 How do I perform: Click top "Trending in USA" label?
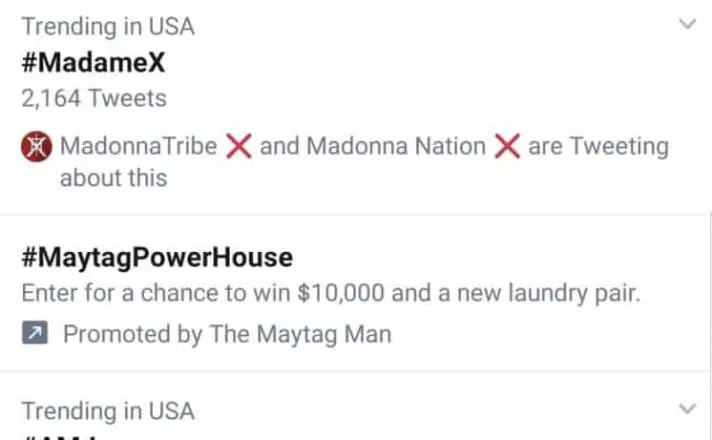tap(108, 26)
